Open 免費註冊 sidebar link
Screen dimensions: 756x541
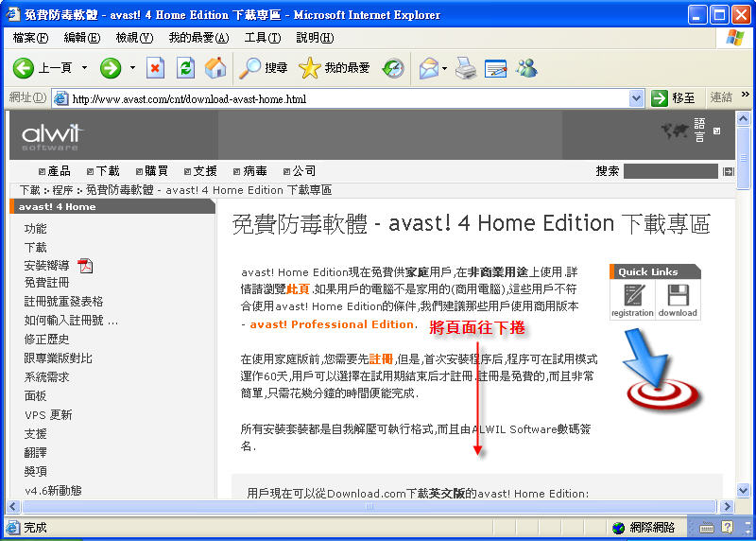[46, 283]
